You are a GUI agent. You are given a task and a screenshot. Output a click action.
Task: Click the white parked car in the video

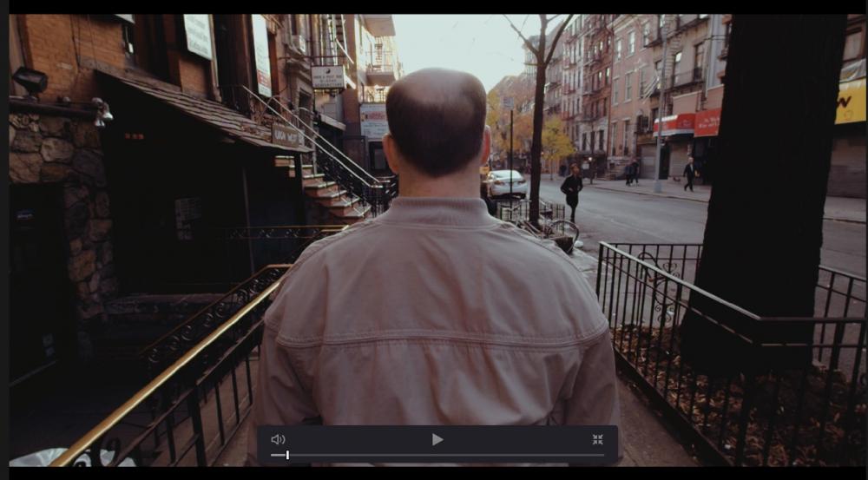(507, 182)
